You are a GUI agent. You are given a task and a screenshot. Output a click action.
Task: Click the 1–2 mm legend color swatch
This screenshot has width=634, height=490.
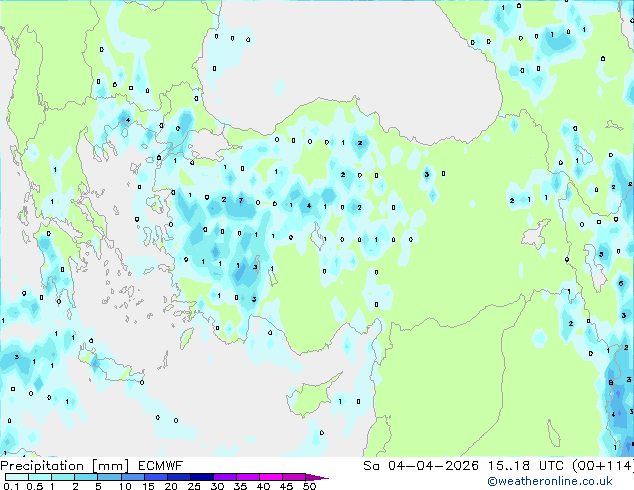[x=63, y=477]
